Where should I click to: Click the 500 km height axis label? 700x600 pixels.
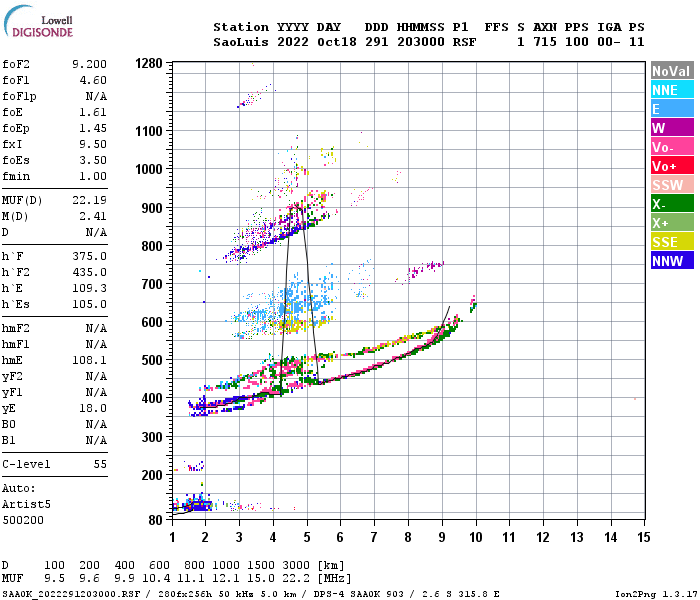pos(152,360)
